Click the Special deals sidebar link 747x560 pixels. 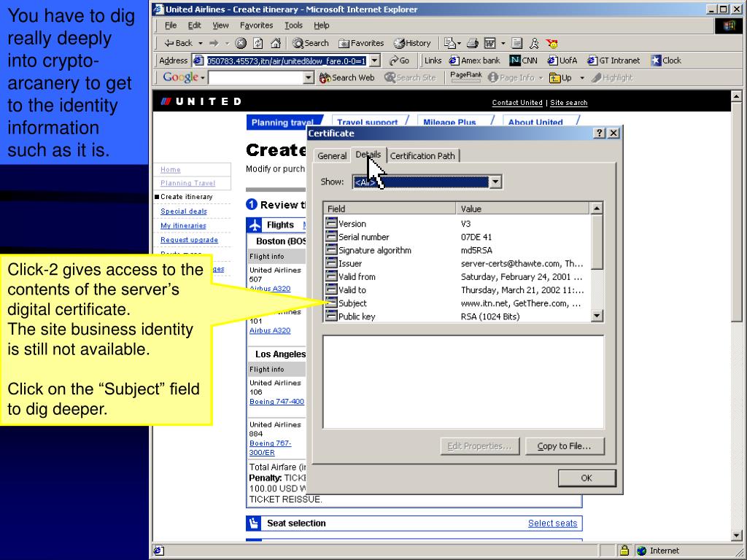click(184, 211)
